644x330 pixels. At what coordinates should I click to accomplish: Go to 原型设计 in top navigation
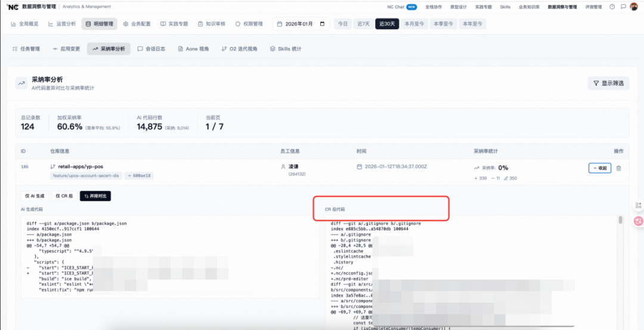[x=459, y=7]
